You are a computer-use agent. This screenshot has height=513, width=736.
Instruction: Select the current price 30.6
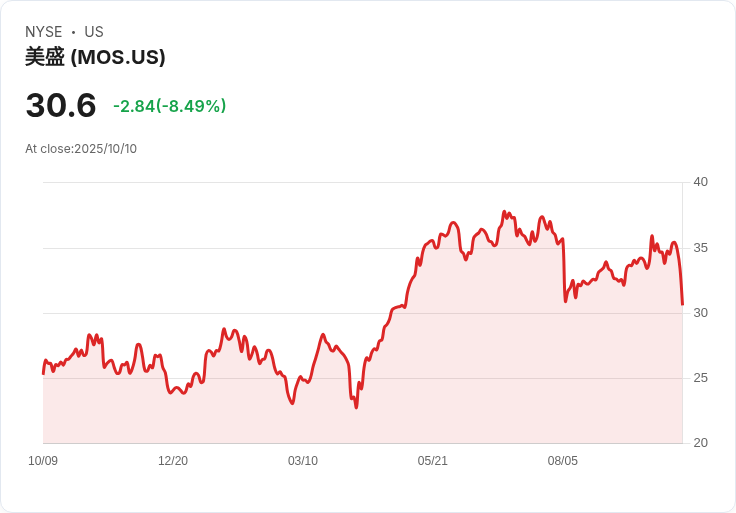click(x=61, y=106)
